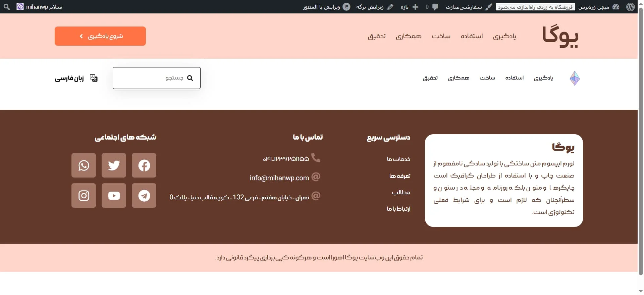Open the Telegram social icon
The width and height of the screenshot is (644, 295).
click(x=144, y=196)
